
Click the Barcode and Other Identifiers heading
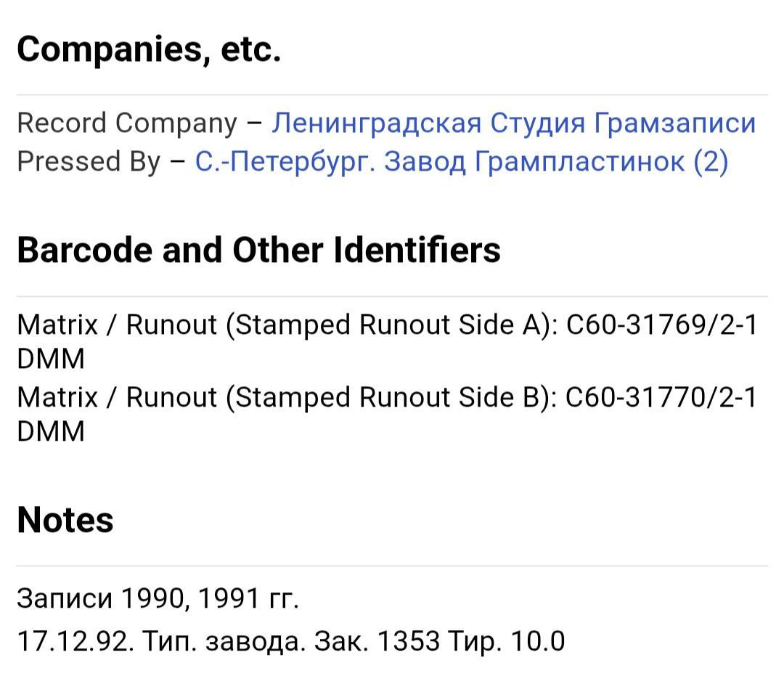click(258, 250)
